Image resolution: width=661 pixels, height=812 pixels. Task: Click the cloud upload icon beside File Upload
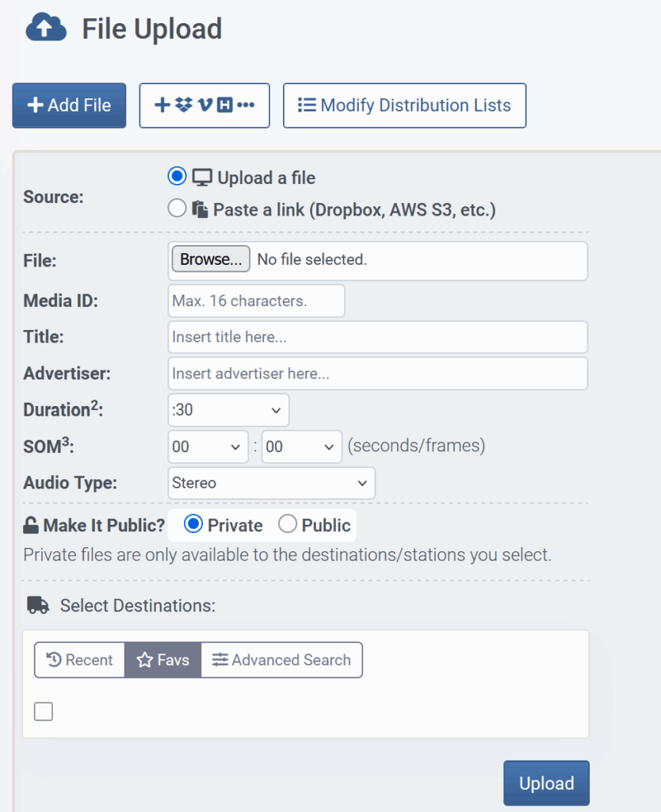point(46,29)
